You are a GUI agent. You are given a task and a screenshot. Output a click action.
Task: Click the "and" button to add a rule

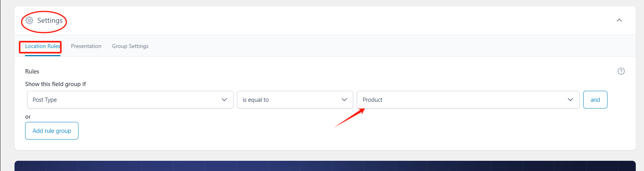595,100
